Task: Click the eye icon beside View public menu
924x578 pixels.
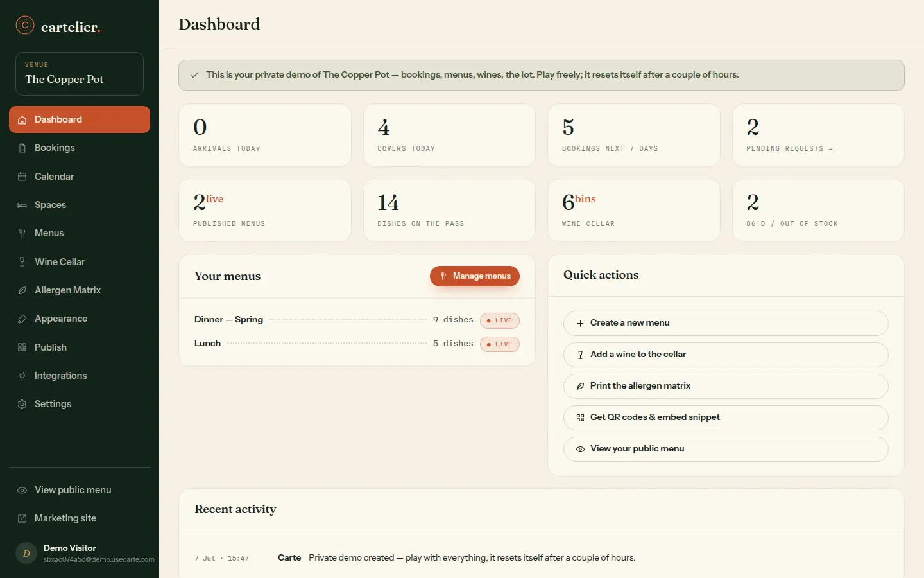Action: (22, 490)
